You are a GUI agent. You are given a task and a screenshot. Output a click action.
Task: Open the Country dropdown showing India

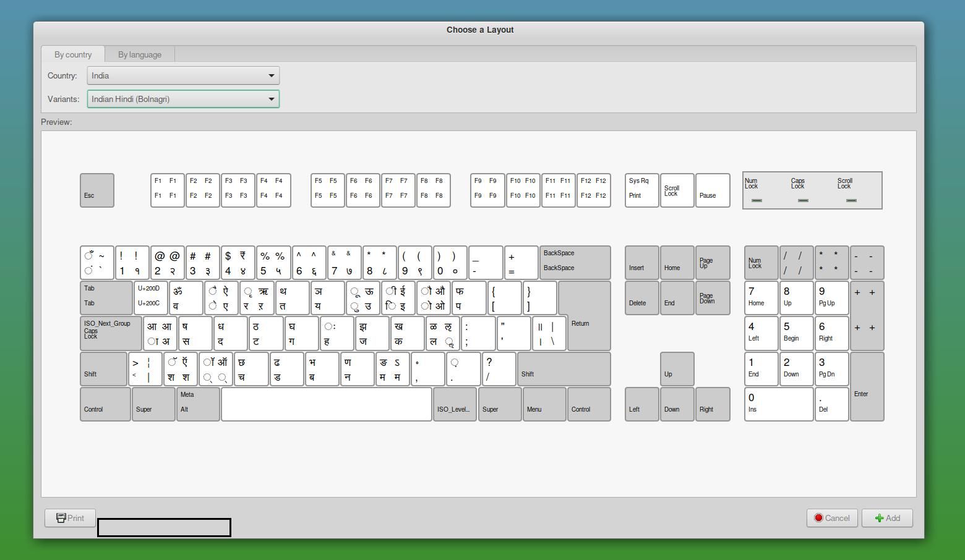(x=183, y=75)
